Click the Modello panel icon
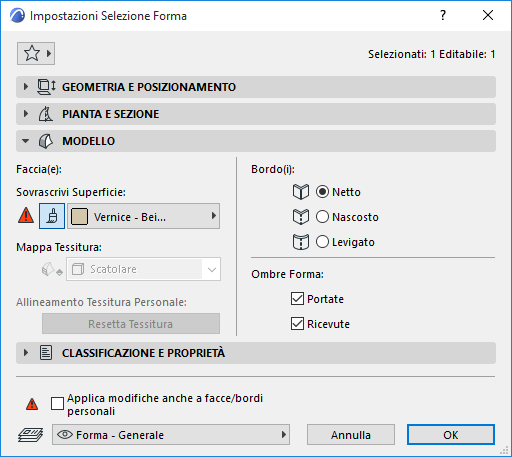The image size is (512, 457). click(x=46, y=141)
